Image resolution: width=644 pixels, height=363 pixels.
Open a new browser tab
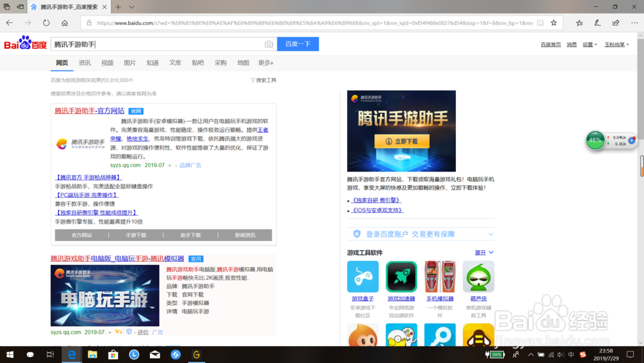[x=118, y=7]
